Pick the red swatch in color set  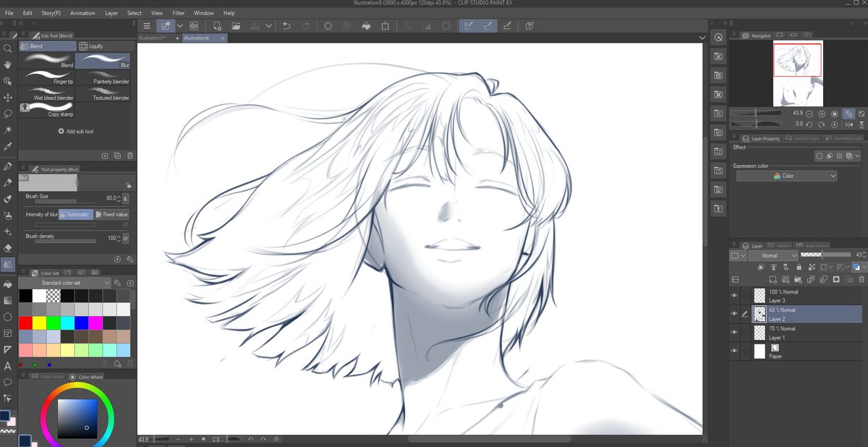[25, 323]
